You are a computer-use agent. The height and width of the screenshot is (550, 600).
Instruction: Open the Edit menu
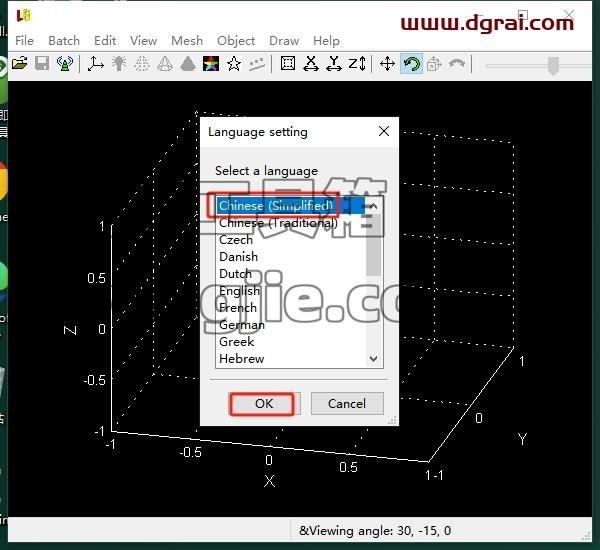[x=105, y=41]
